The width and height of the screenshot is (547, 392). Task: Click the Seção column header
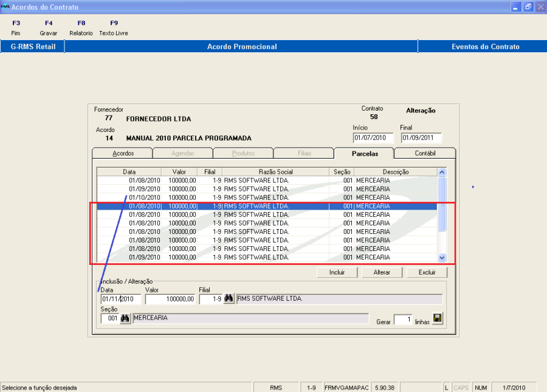click(x=342, y=172)
